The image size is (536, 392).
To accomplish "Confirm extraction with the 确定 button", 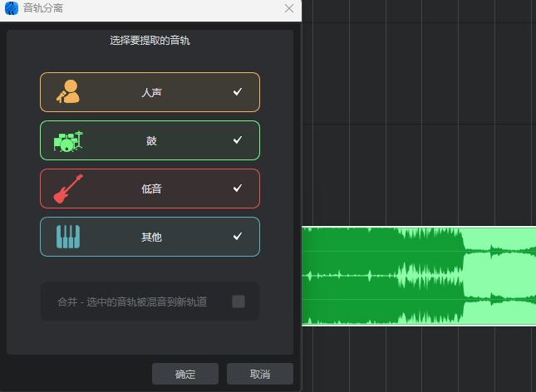I will pos(185,374).
